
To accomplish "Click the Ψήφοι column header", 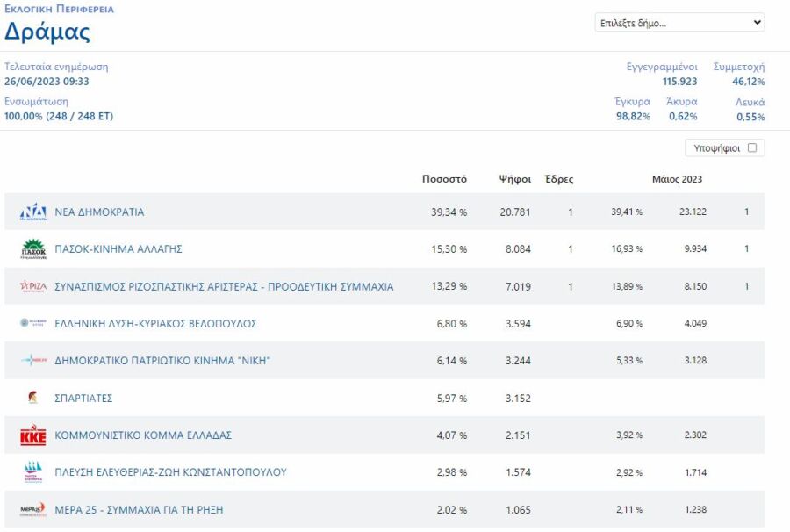I will point(515,179).
